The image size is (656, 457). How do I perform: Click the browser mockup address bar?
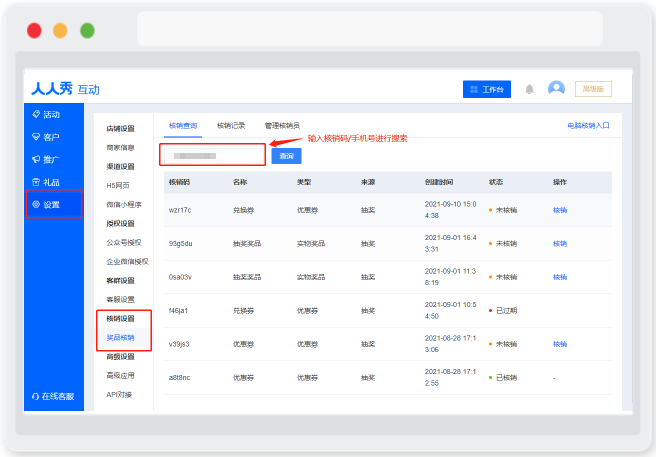pyautogui.click(x=370, y=28)
